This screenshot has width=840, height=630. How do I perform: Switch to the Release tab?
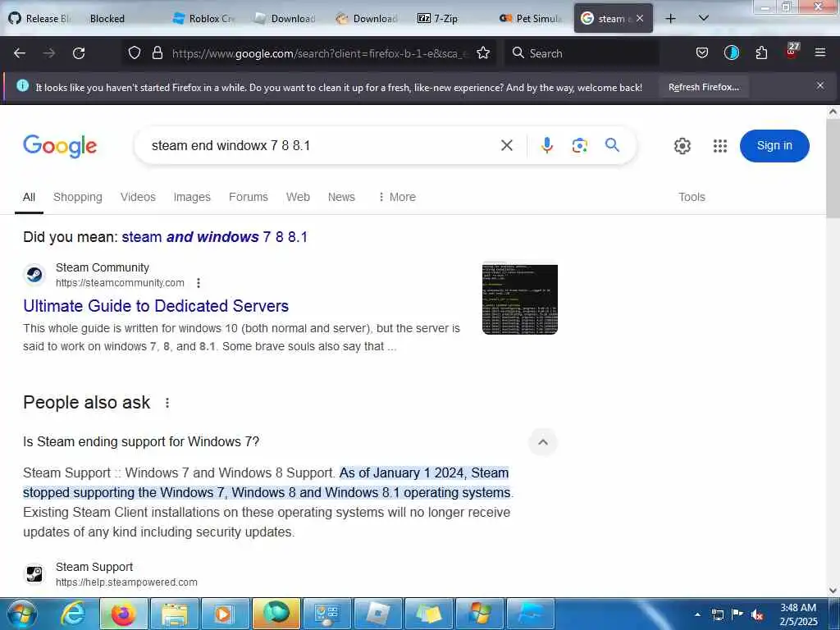click(40, 18)
